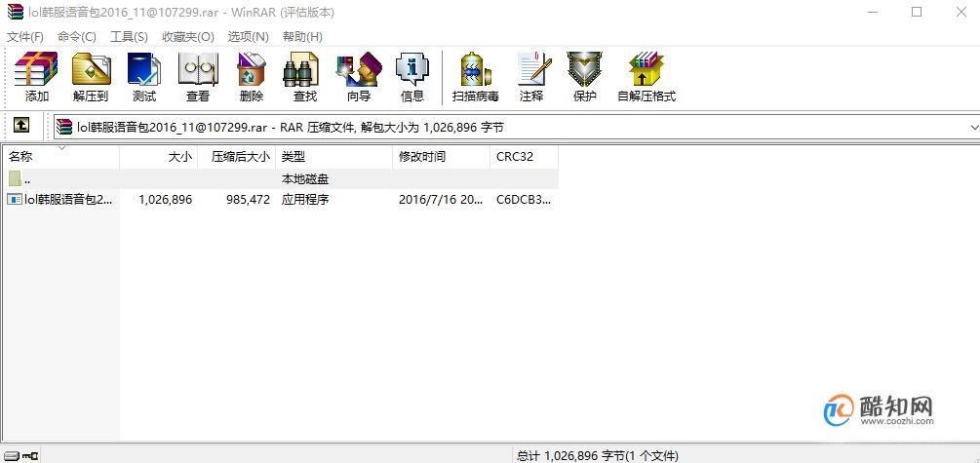Open the 选项(N) menu

click(x=248, y=37)
